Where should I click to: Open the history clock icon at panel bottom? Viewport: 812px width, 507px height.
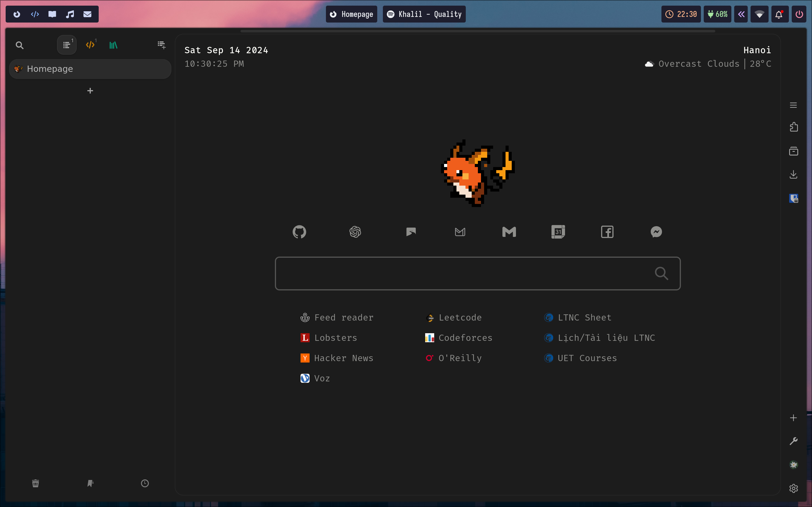145,483
